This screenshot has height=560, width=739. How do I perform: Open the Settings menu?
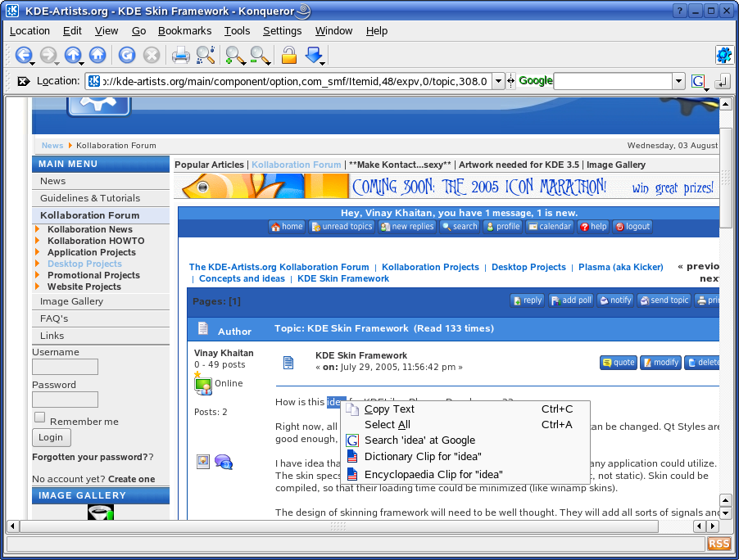pos(283,31)
